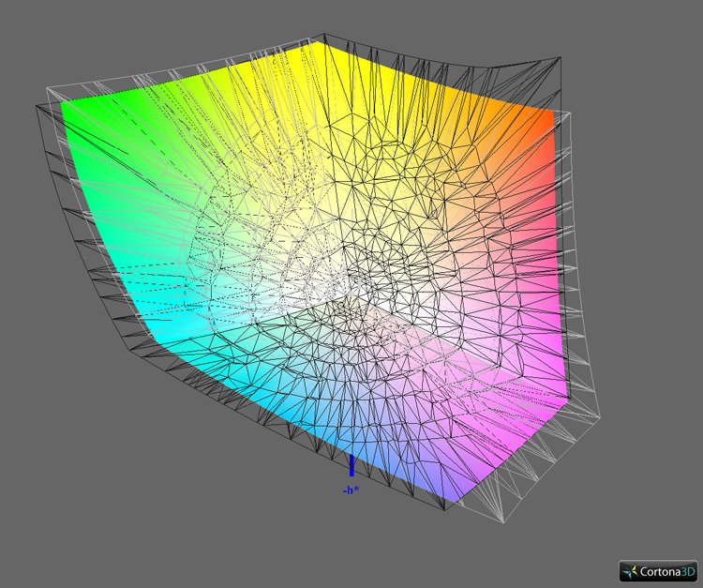
Task: Click the pink area right of center
Action: pos(441,309)
